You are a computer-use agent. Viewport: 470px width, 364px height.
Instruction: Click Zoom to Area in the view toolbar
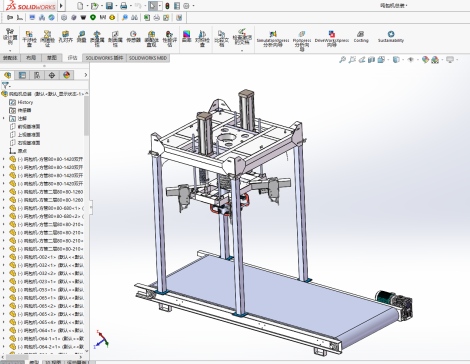[352, 60]
